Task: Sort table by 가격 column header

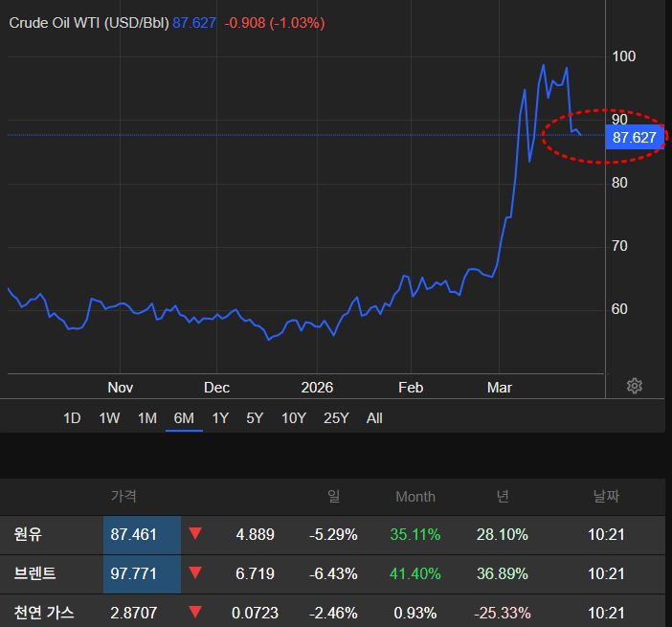Action: coord(123,497)
